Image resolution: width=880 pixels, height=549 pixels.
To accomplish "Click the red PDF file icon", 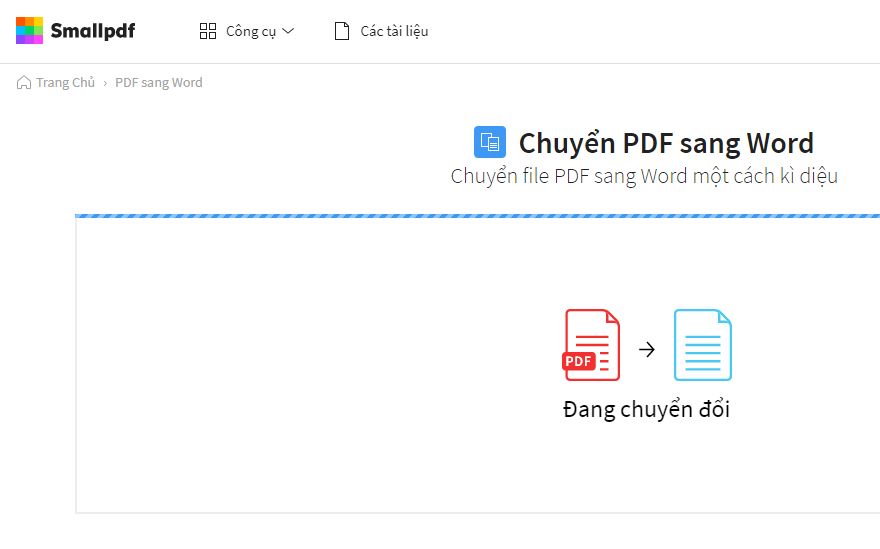I will pos(591,345).
